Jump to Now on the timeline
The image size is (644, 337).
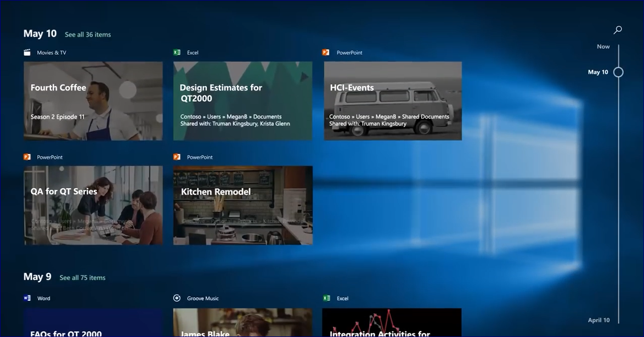coord(603,46)
